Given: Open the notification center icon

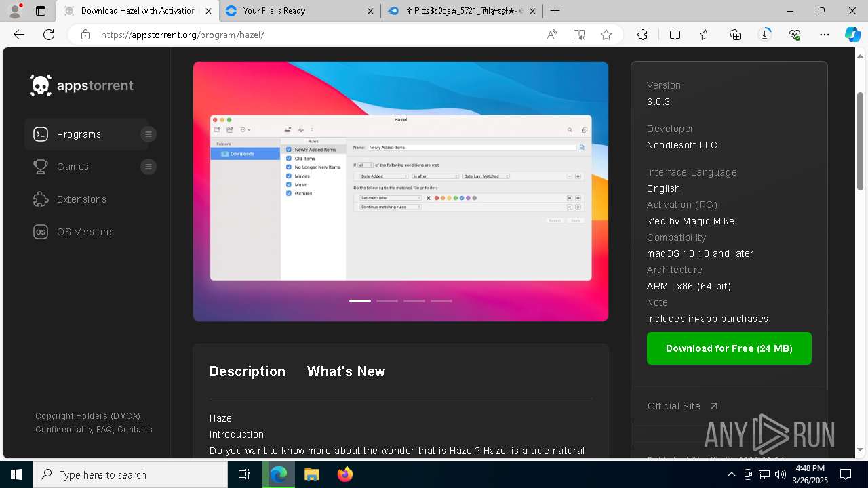Looking at the screenshot, I should pyautogui.click(x=846, y=474).
